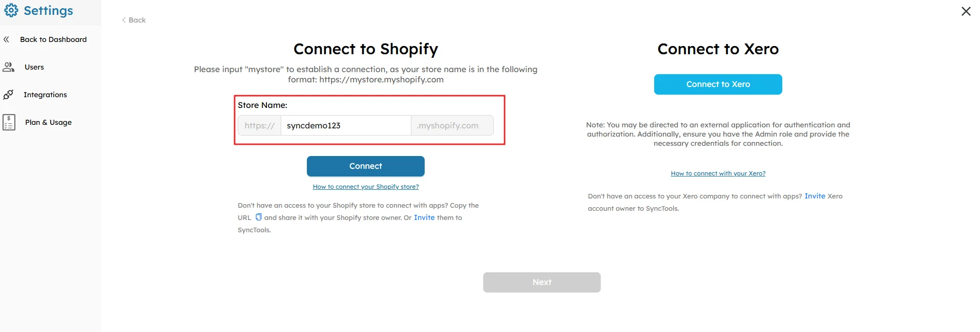Click Invite for the Xero account owner
The width and height of the screenshot is (980, 332).
click(x=815, y=196)
